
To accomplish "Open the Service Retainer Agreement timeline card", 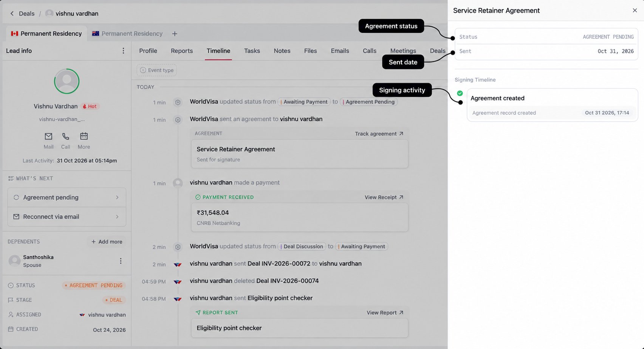I will click(300, 154).
